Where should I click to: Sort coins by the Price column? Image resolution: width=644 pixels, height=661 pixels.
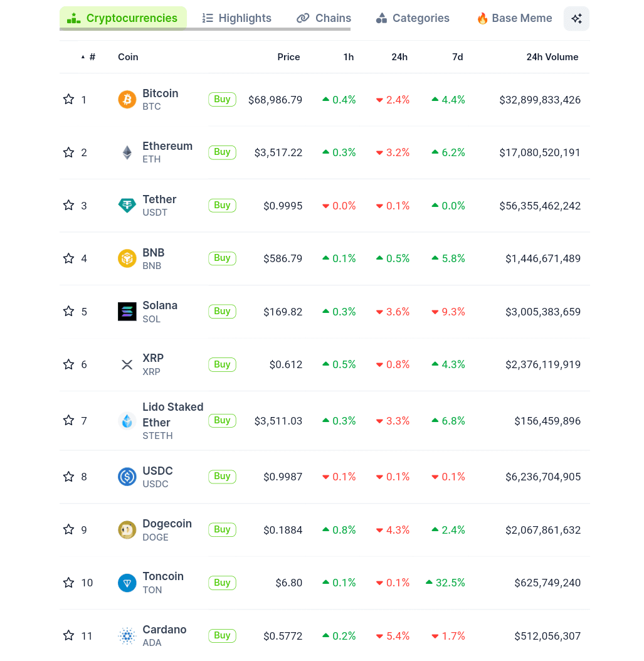coord(288,57)
